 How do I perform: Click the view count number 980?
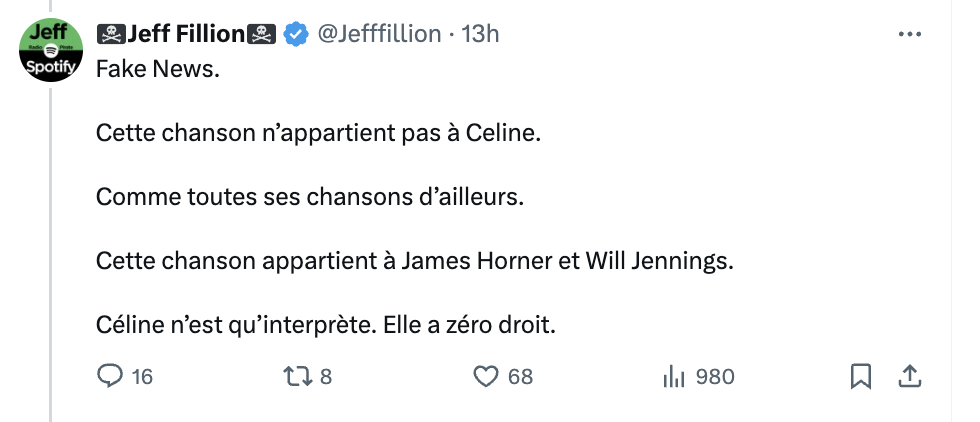(715, 377)
